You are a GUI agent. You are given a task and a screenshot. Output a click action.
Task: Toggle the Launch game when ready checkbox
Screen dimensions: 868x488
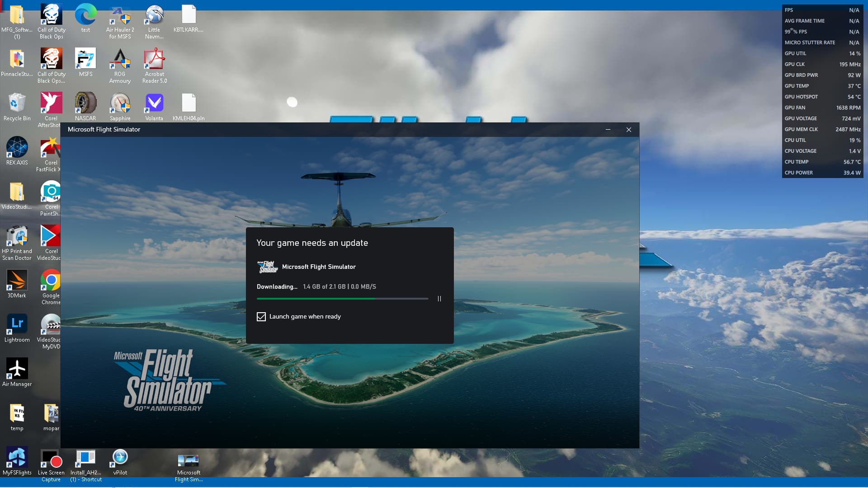click(x=261, y=317)
